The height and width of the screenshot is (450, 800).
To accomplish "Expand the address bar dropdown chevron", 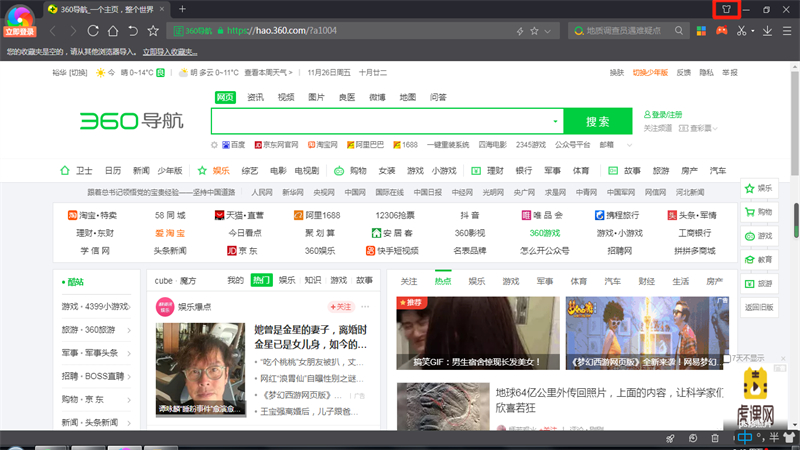I will pos(547,31).
